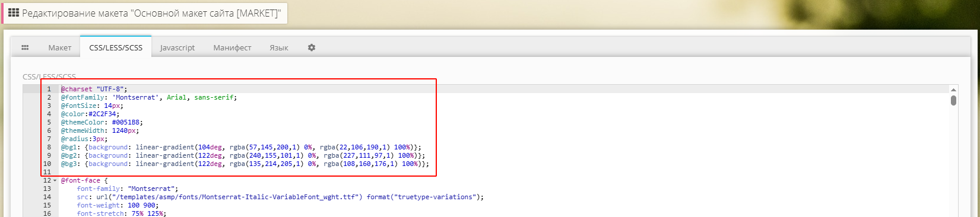Click the @themeColor #0051B8 value

[x=127, y=122]
